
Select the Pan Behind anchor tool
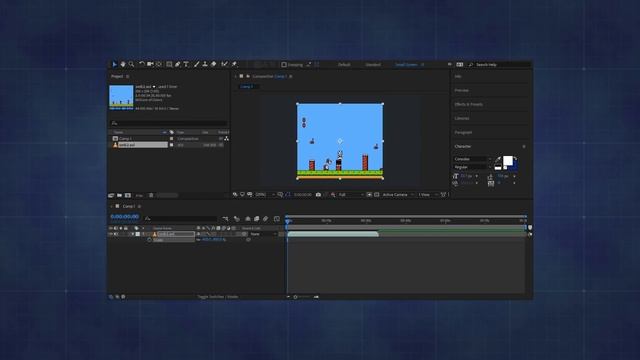159,64
